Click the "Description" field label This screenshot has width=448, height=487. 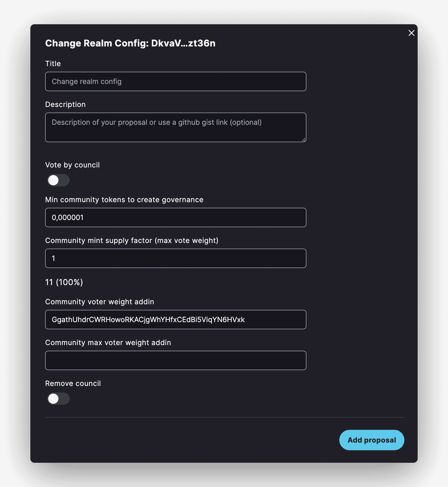65,104
